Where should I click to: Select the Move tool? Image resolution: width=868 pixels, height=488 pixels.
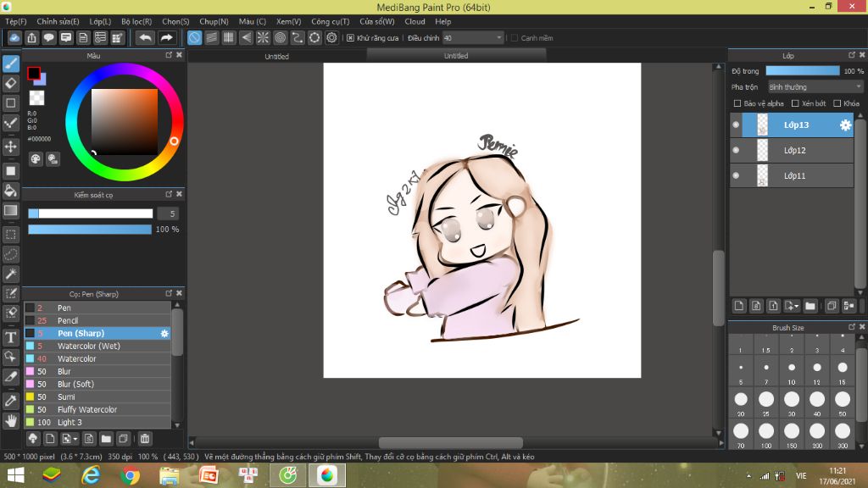pyautogui.click(x=11, y=147)
